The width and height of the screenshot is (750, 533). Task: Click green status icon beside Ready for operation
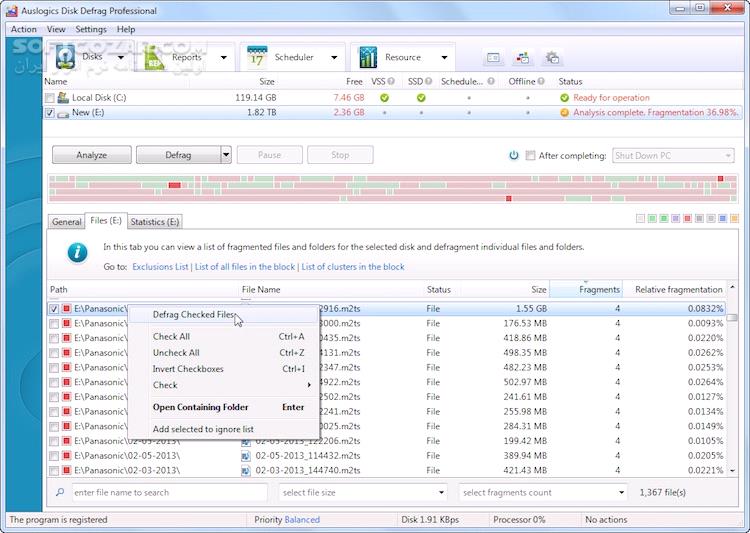564,98
